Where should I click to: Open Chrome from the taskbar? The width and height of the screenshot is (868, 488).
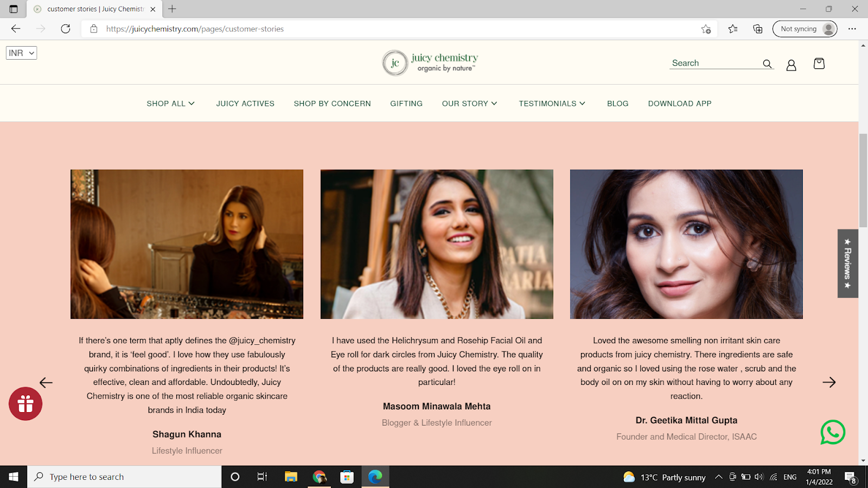[x=320, y=477]
